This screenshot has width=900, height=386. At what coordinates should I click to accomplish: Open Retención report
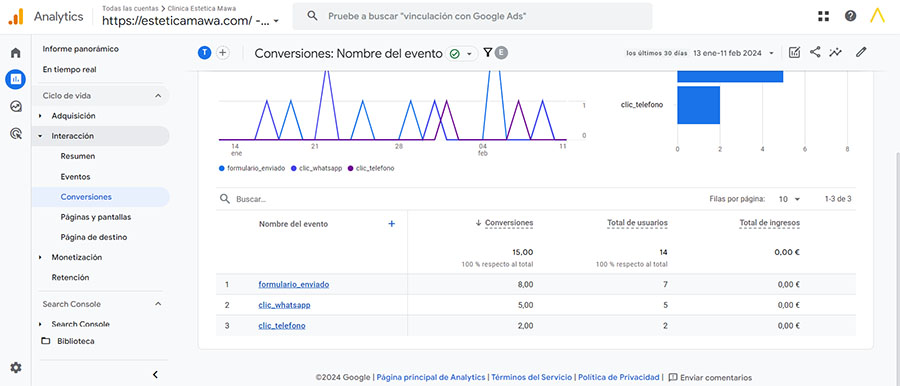coord(70,277)
